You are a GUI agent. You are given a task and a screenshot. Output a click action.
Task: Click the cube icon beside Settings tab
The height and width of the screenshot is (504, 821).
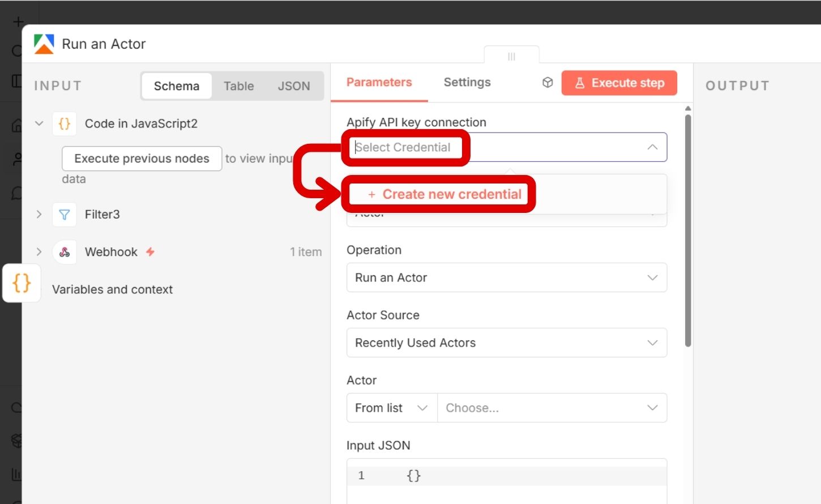(x=547, y=83)
